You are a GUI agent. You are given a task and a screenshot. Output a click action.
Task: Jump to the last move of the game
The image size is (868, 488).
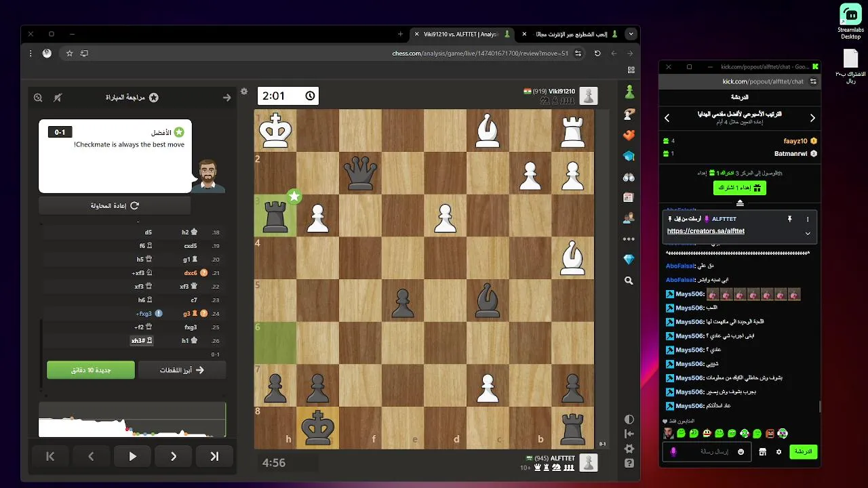click(215, 456)
